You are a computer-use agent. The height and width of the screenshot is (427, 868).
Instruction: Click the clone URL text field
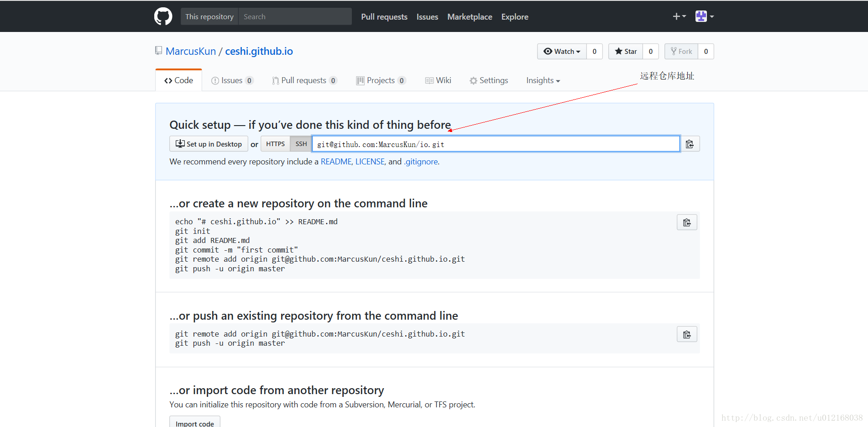click(x=496, y=144)
